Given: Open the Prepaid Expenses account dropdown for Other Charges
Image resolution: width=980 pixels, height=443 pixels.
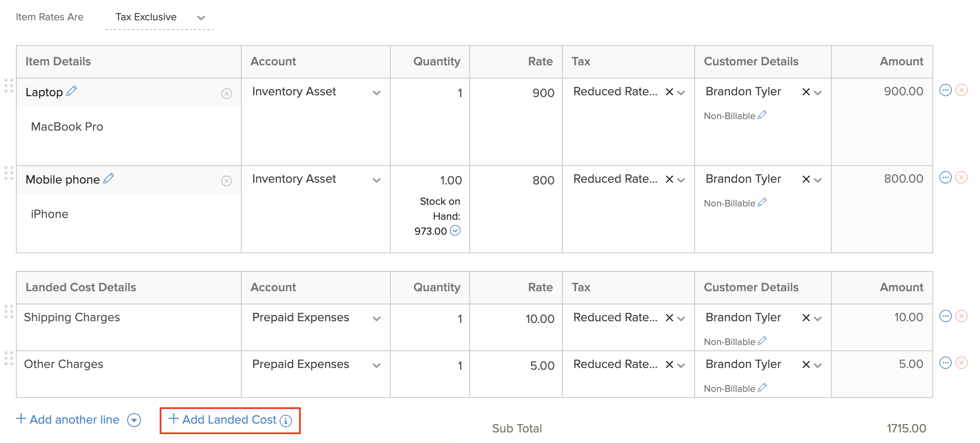Looking at the screenshot, I should click(x=377, y=365).
